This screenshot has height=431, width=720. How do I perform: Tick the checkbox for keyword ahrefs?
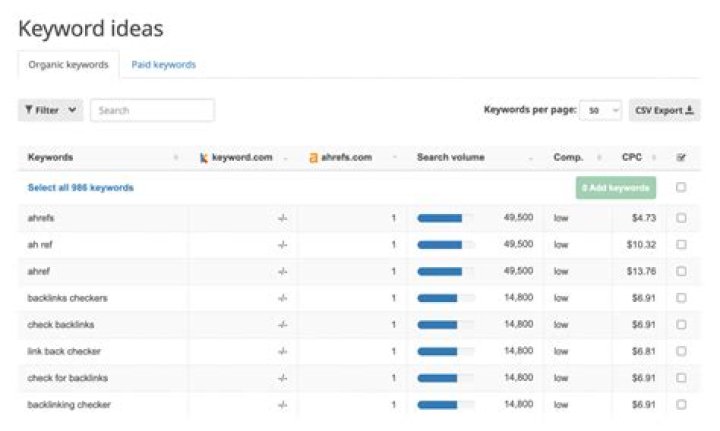681,217
